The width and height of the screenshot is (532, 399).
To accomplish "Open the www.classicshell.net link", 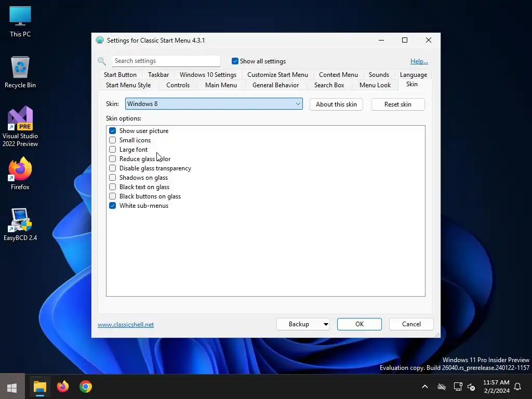I will point(126,325).
